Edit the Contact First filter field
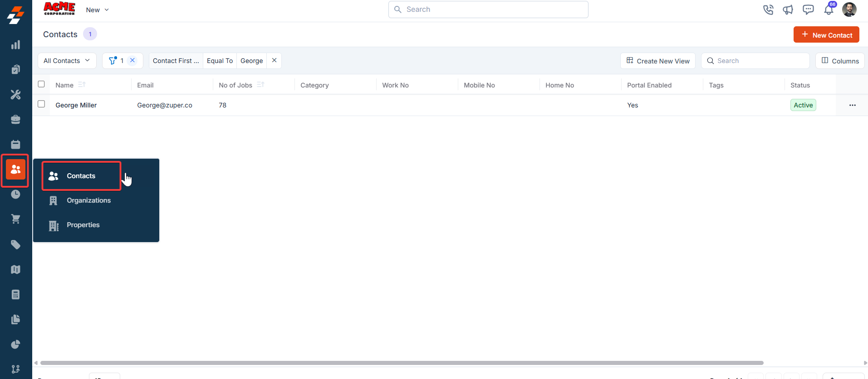868x379 pixels. 176,61
